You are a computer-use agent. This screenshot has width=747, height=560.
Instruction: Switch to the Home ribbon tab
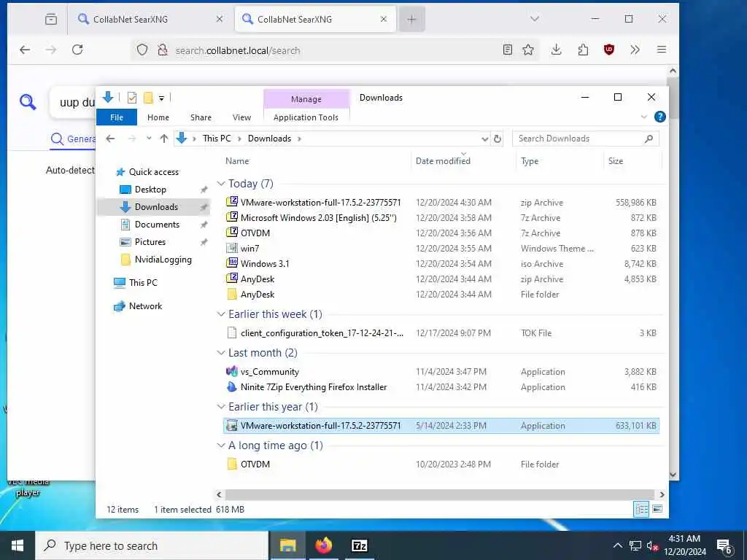(158, 117)
